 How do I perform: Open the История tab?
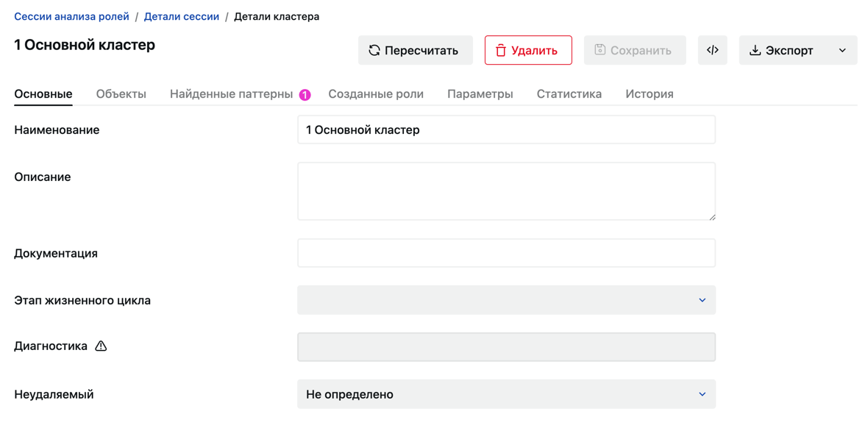[650, 94]
